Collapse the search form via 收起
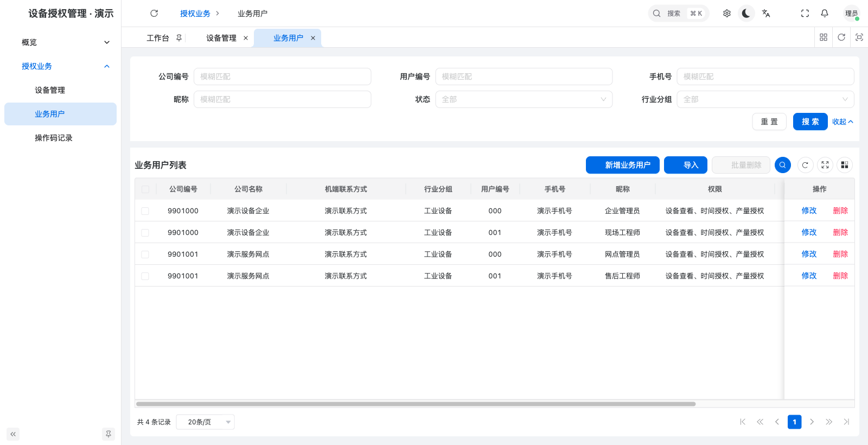 point(843,122)
